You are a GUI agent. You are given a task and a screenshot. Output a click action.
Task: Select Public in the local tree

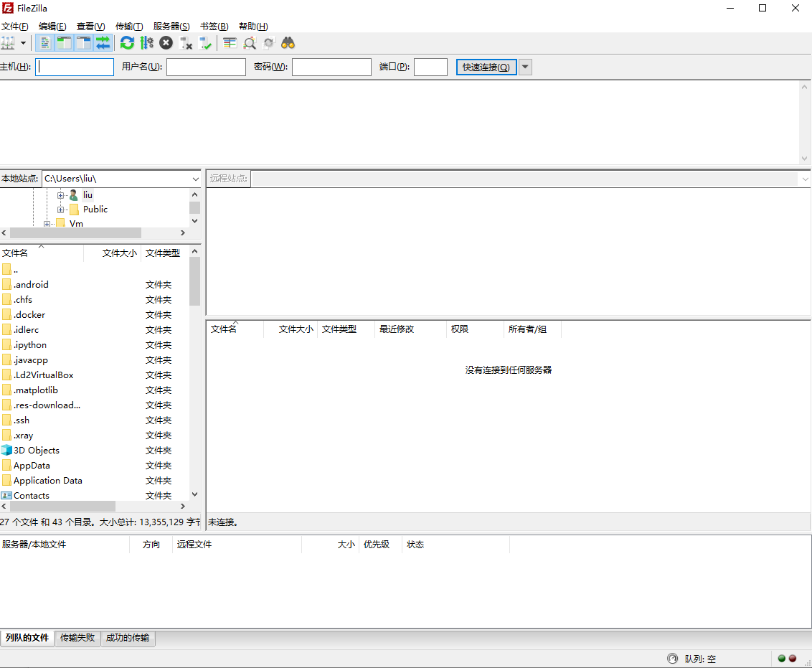click(95, 210)
